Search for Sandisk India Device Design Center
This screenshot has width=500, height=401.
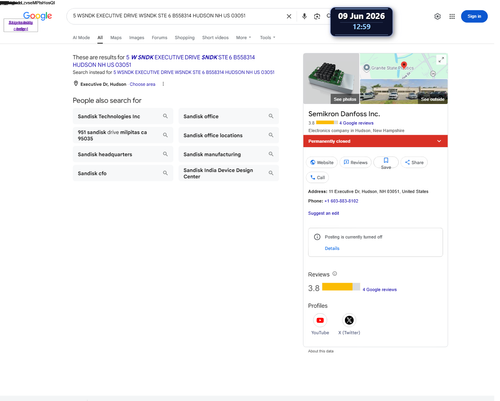[229, 173]
